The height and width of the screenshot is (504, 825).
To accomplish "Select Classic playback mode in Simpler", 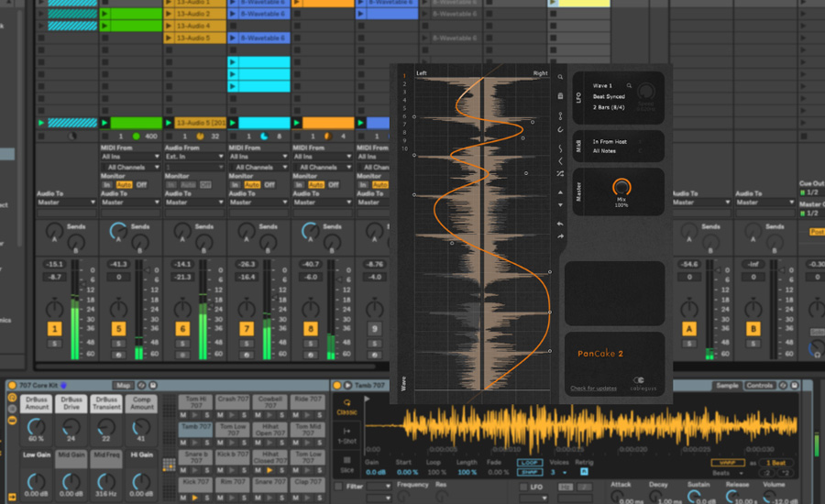I will [x=346, y=407].
